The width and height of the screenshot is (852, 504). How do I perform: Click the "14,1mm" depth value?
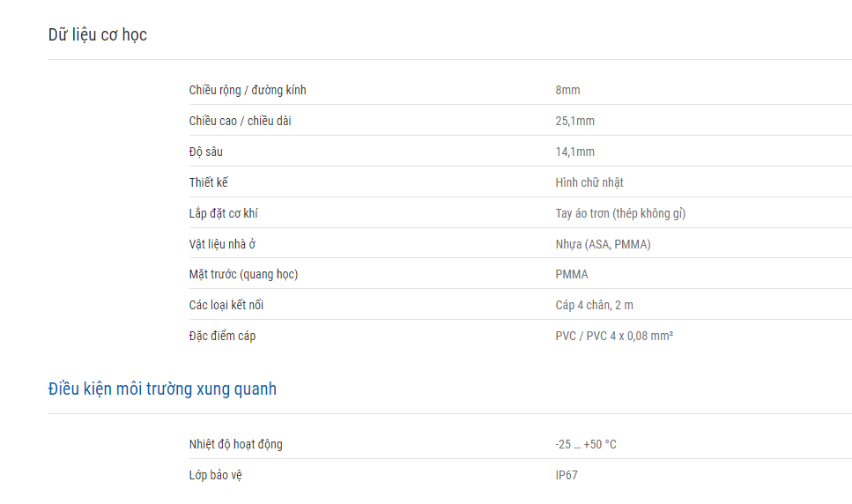[x=574, y=152]
